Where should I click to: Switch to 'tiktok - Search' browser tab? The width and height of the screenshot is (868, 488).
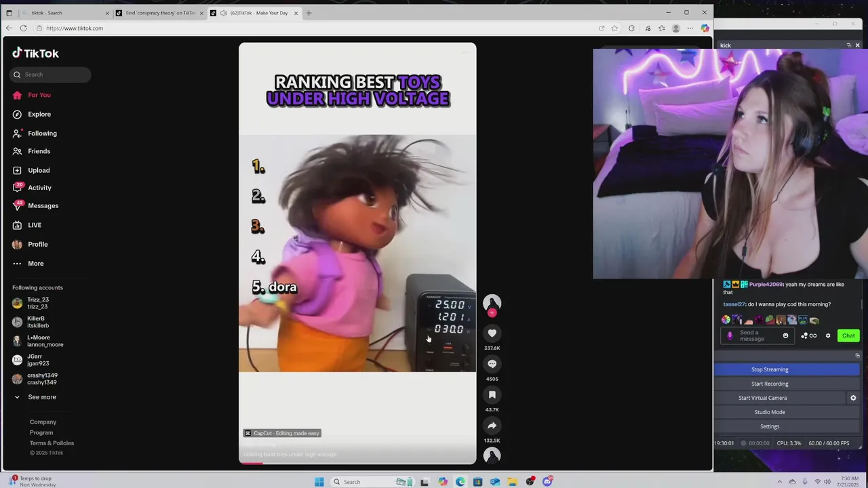point(65,13)
